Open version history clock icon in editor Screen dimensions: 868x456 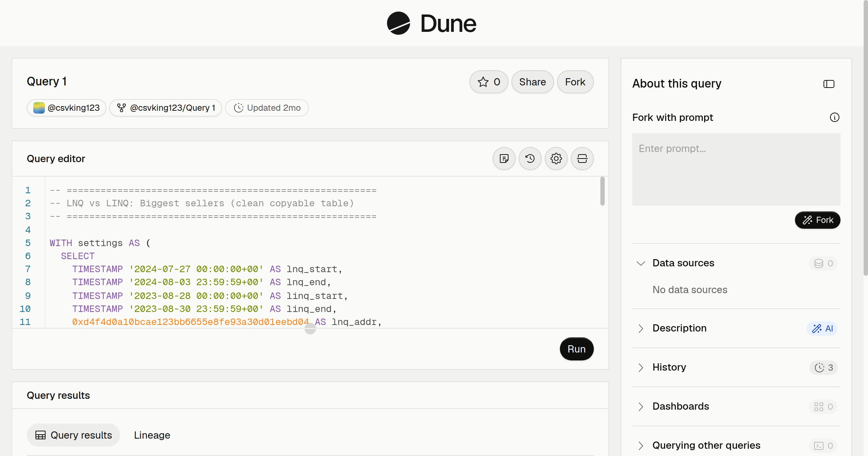pos(530,159)
